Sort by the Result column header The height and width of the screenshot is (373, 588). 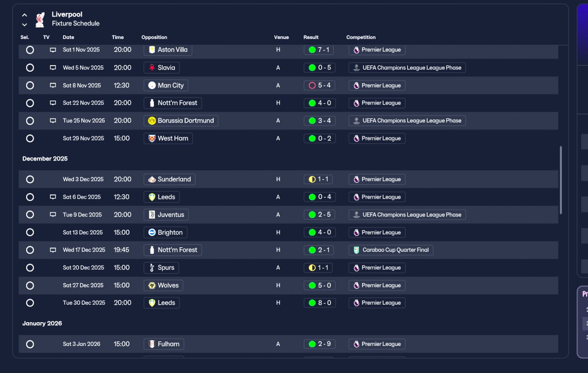tap(311, 37)
